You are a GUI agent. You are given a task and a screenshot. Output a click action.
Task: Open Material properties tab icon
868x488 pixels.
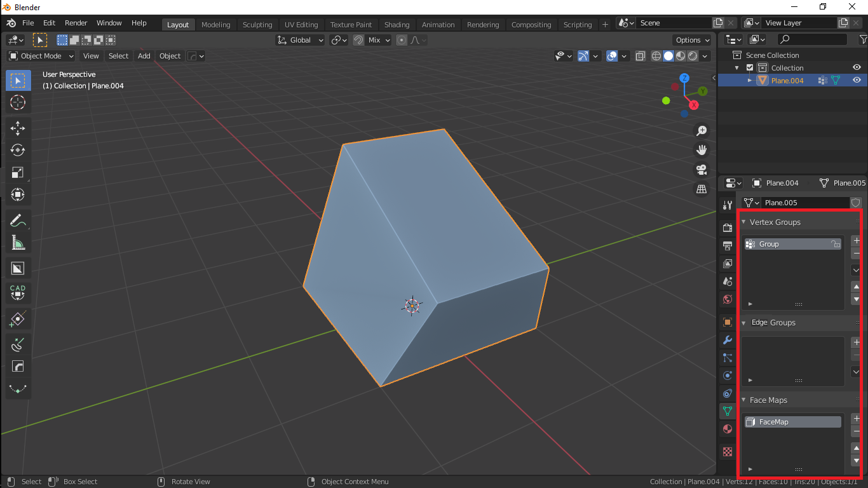[728, 429]
